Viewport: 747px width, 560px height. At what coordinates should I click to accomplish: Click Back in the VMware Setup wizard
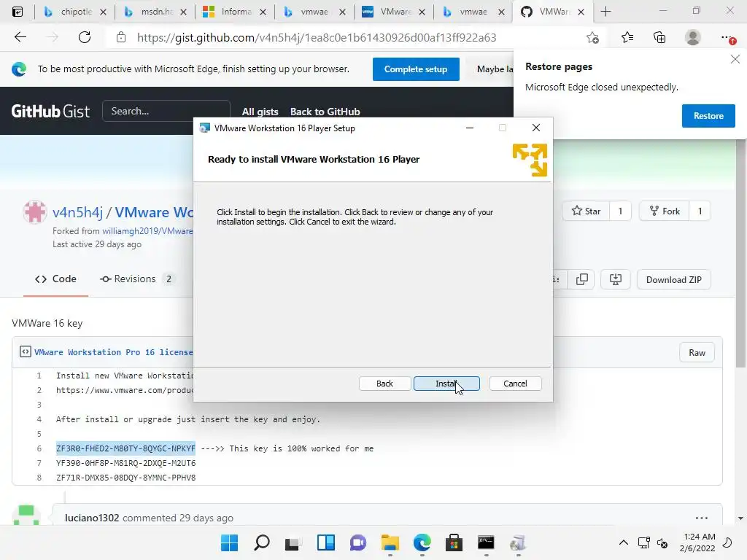click(384, 384)
